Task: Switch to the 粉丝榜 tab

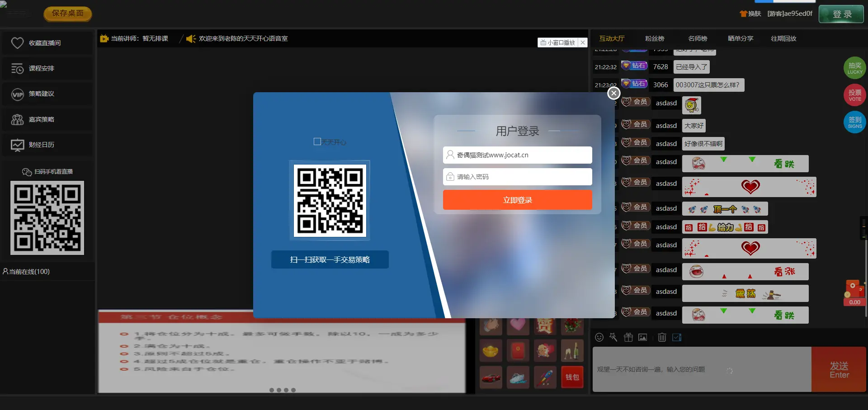Action: [655, 38]
